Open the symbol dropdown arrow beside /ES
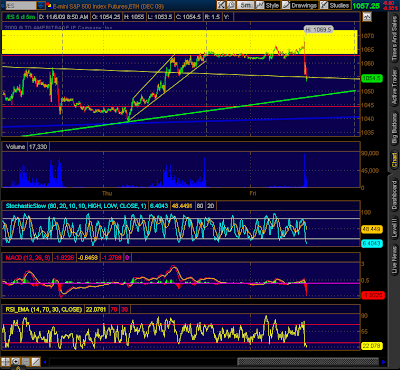Viewport: 400px width, 370px height. point(41,5)
